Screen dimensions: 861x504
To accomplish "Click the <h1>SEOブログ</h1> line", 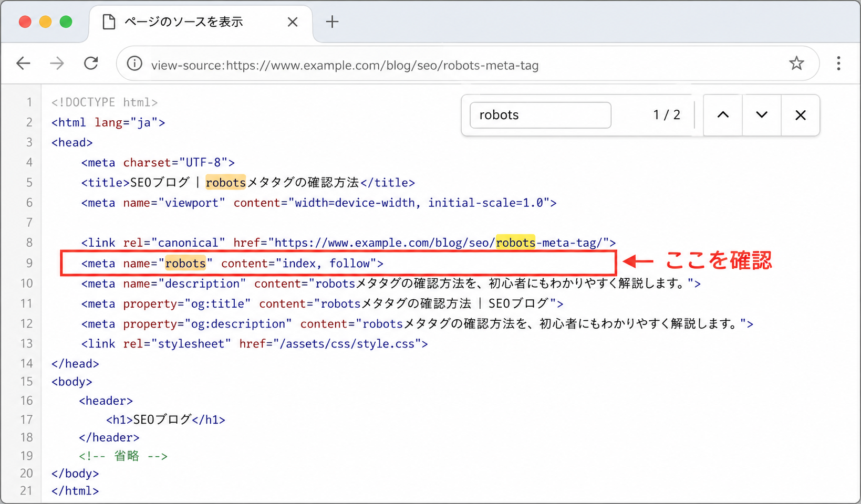I will (x=165, y=419).
